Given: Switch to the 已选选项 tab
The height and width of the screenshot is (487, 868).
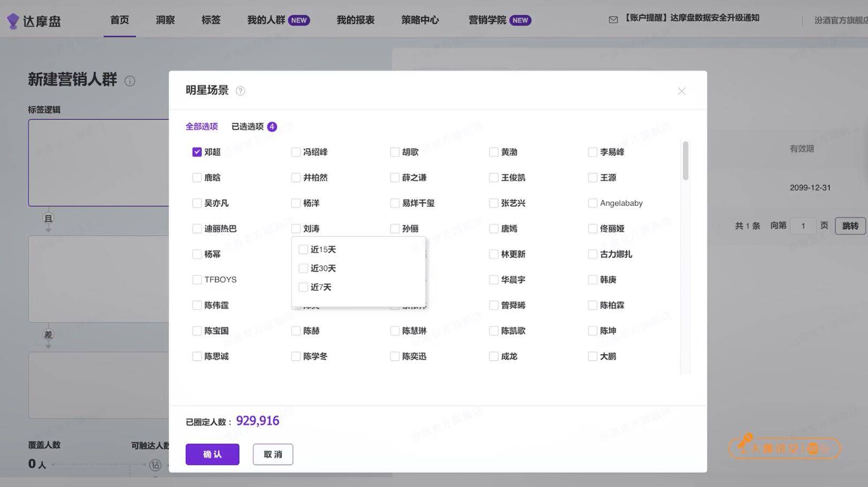Looking at the screenshot, I should point(247,126).
